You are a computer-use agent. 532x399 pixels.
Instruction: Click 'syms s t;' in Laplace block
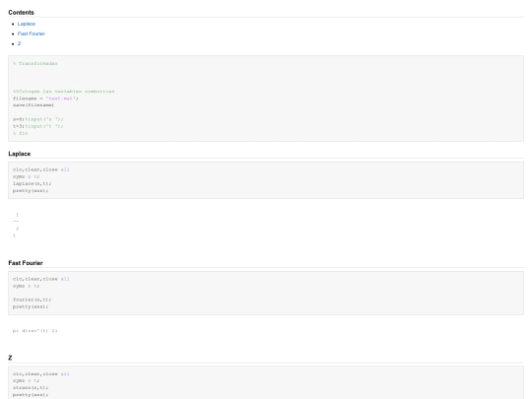(27, 176)
